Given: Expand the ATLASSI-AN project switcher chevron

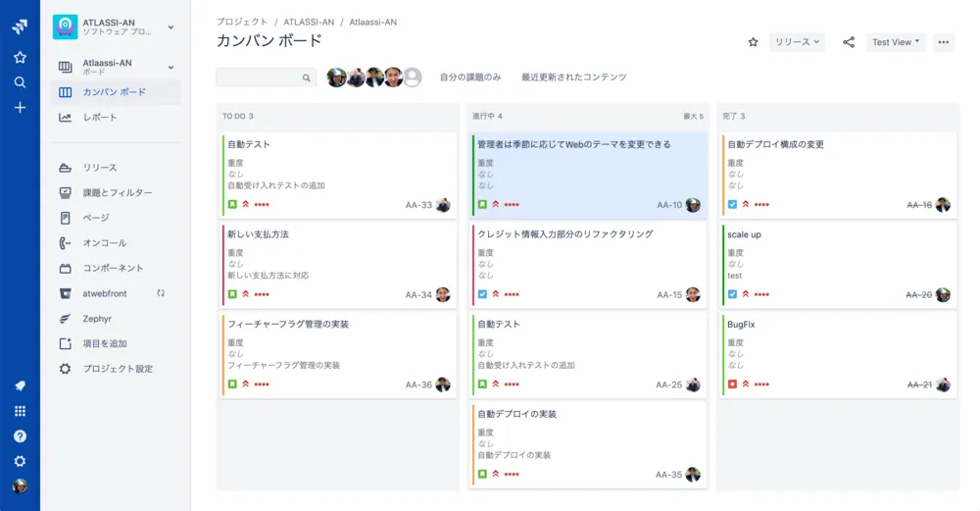Looking at the screenshot, I should pos(171,27).
